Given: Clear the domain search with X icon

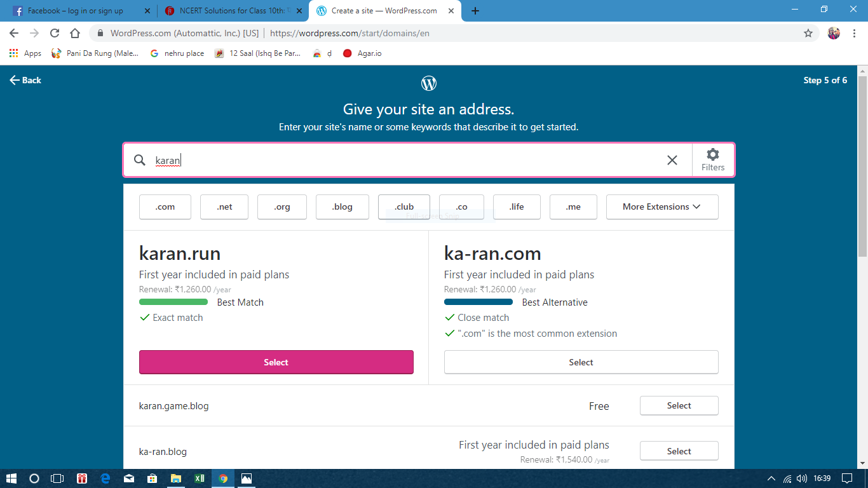Looking at the screenshot, I should pos(672,160).
